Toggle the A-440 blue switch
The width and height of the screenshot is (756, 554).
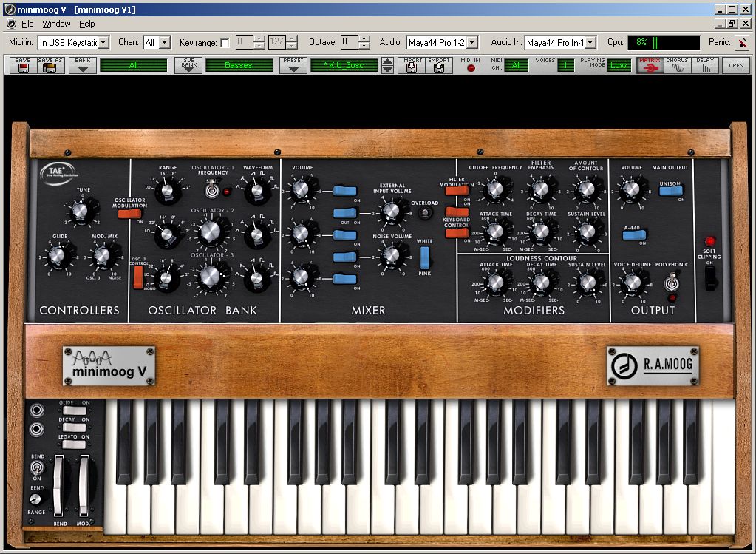coord(634,235)
